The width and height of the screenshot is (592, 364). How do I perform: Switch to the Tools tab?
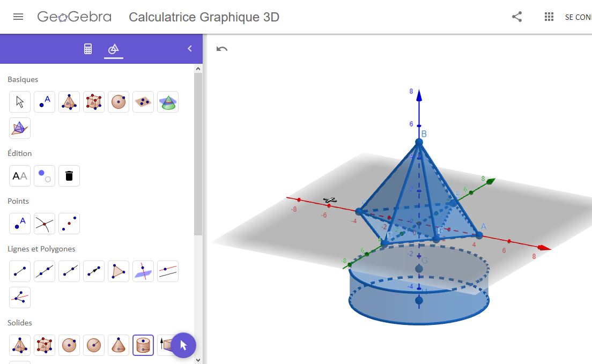tap(113, 49)
